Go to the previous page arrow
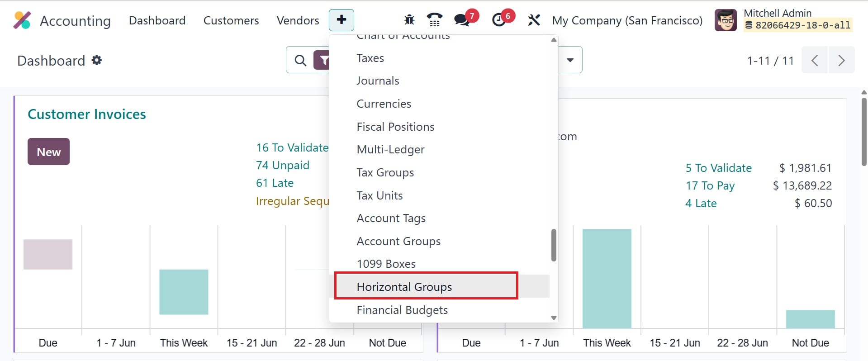The image size is (868, 361). [x=815, y=60]
